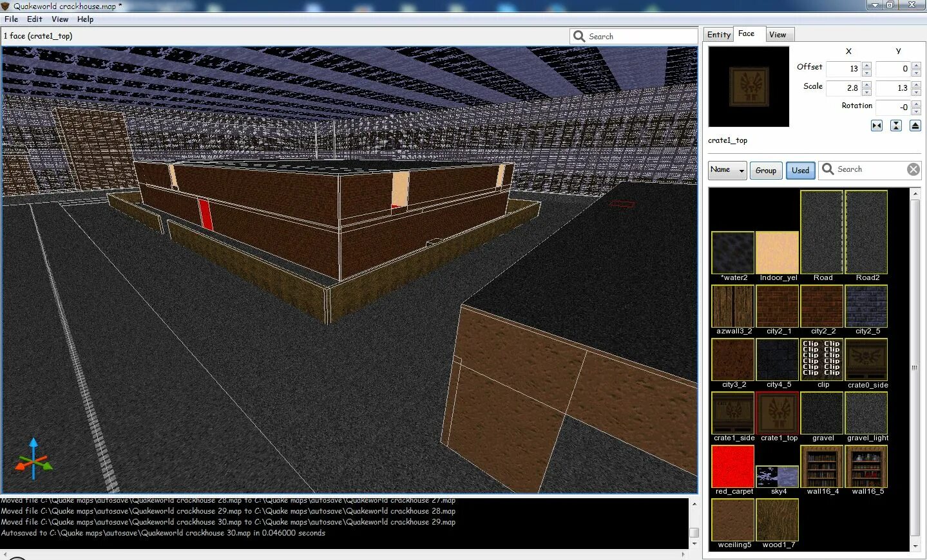
Task: Apply the gravel_light texture
Action: coord(866,412)
